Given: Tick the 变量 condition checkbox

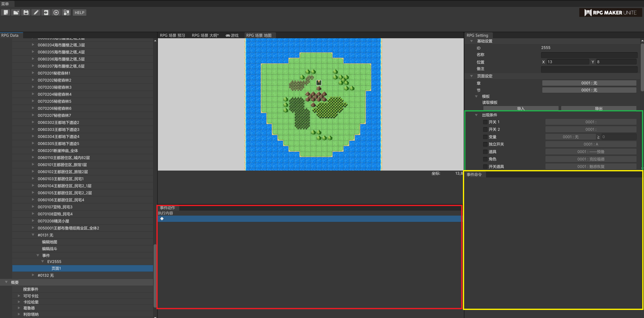Looking at the screenshot, I should click(x=485, y=137).
